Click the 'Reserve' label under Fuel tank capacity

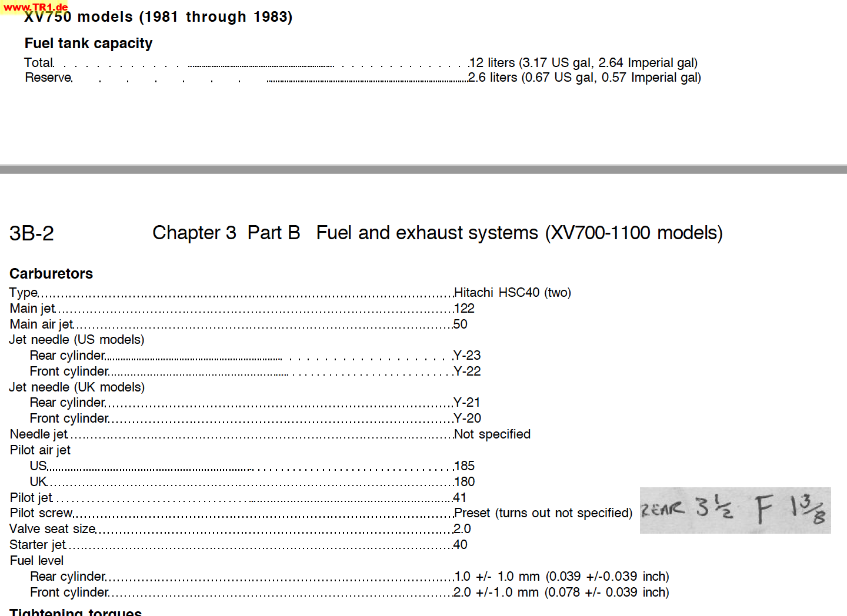point(48,78)
